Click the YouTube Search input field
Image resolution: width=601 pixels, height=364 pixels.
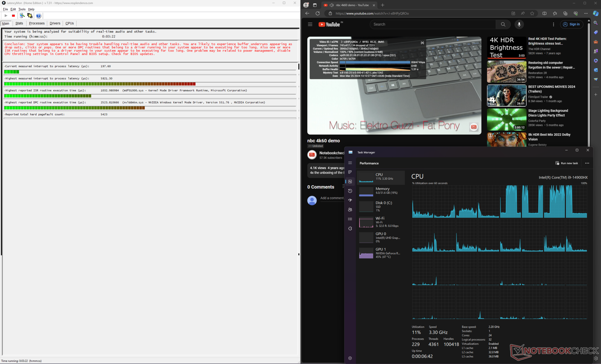point(433,24)
